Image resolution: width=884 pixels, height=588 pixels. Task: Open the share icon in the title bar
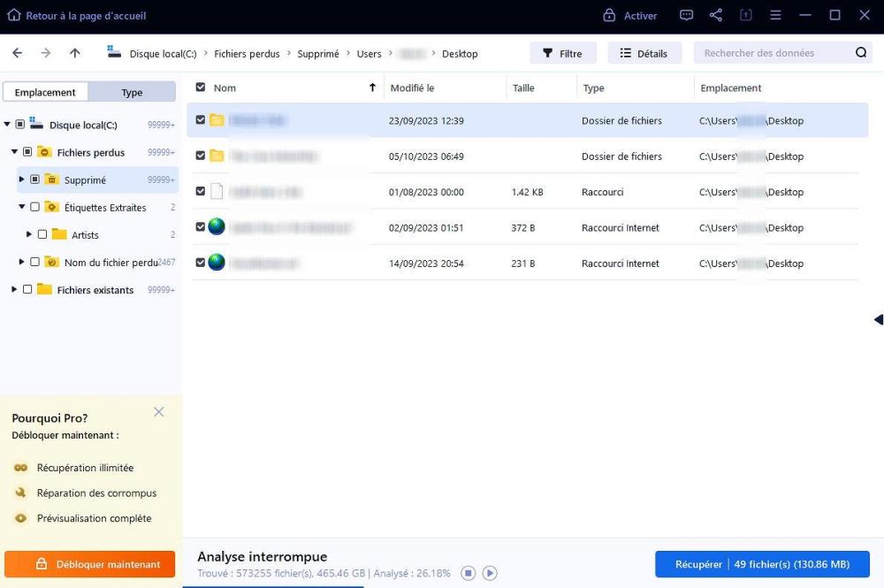coord(716,15)
